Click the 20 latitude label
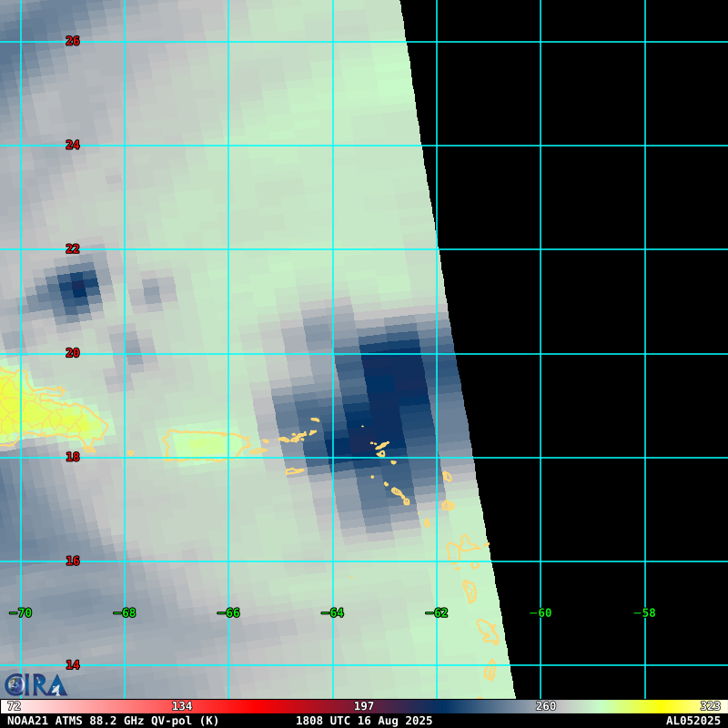 tap(73, 353)
